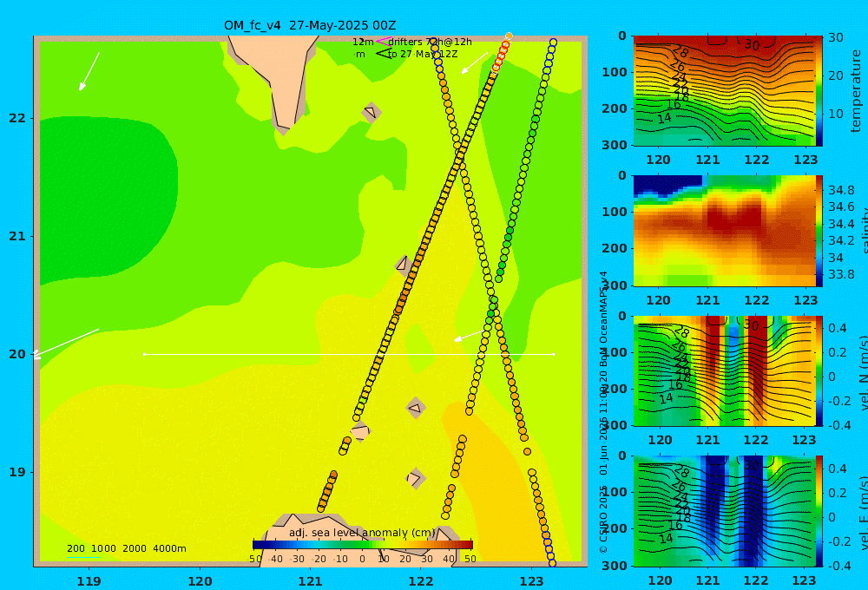Click the white current arrow near 20.2N 122.4E
Viewport: 868px width, 590px height.
pyautogui.click(x=469, y=336)
